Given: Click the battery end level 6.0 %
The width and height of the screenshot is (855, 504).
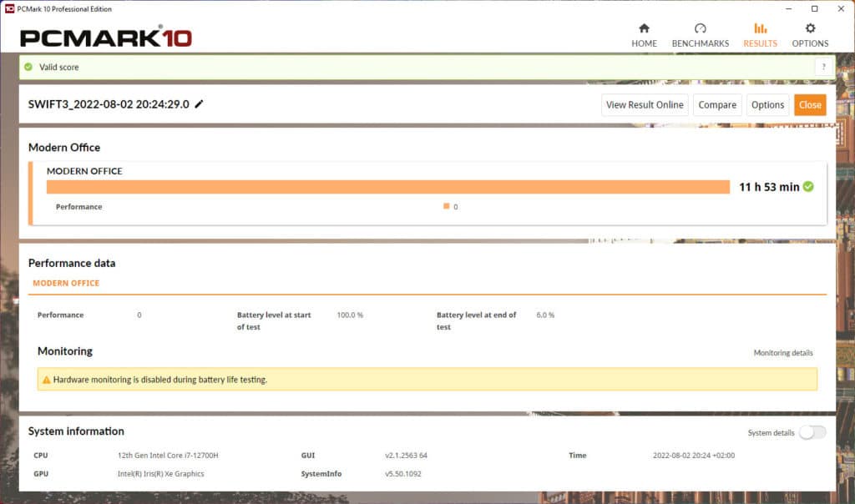Looking at the screenshot, I should [545, 315].
